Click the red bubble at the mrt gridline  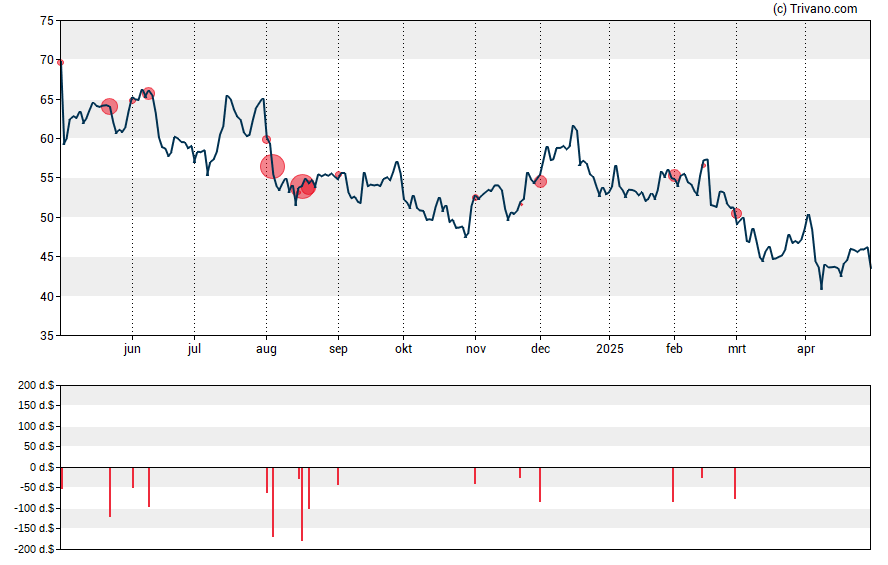point(736,213)
